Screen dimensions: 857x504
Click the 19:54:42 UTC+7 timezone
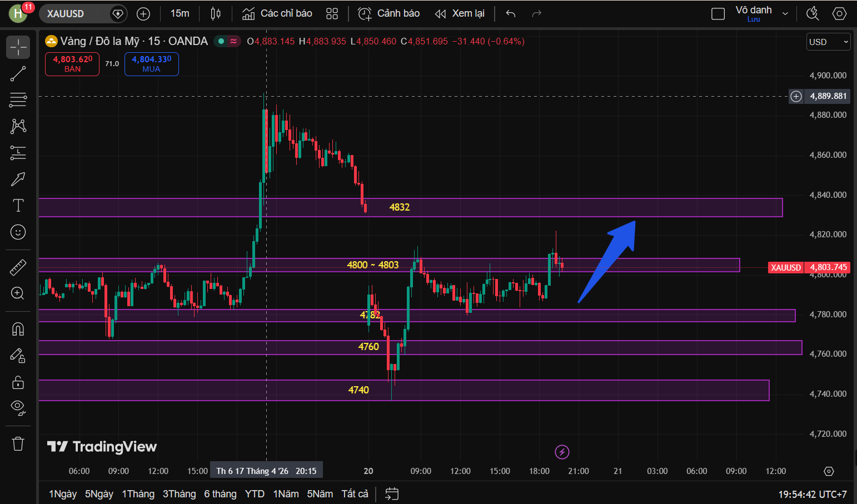click(x=813, y=494)
